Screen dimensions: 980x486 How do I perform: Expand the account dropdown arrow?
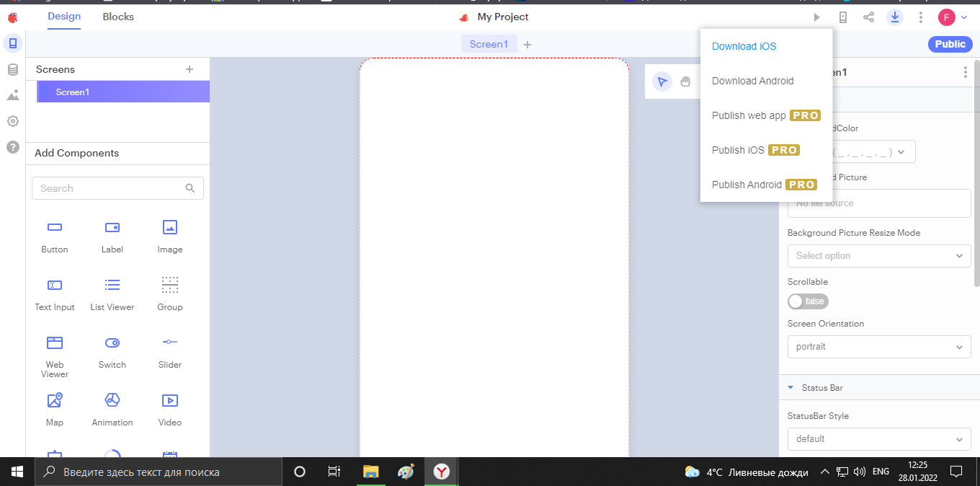coord(964,17)
